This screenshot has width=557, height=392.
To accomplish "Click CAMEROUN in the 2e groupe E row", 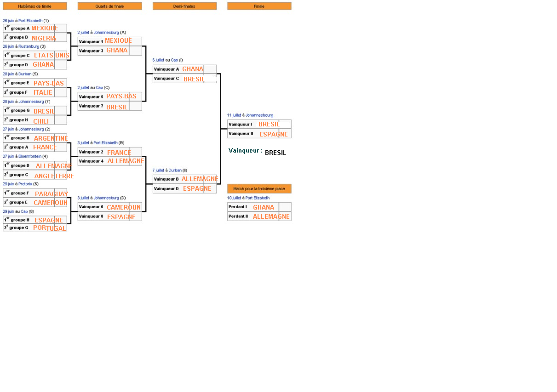I will [51, 203].
